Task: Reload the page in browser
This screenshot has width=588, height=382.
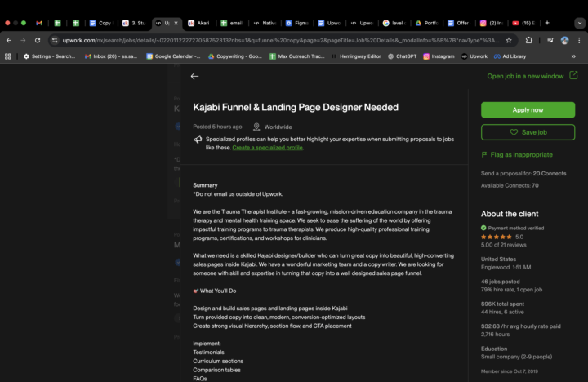Action: [x=38, y=40]
